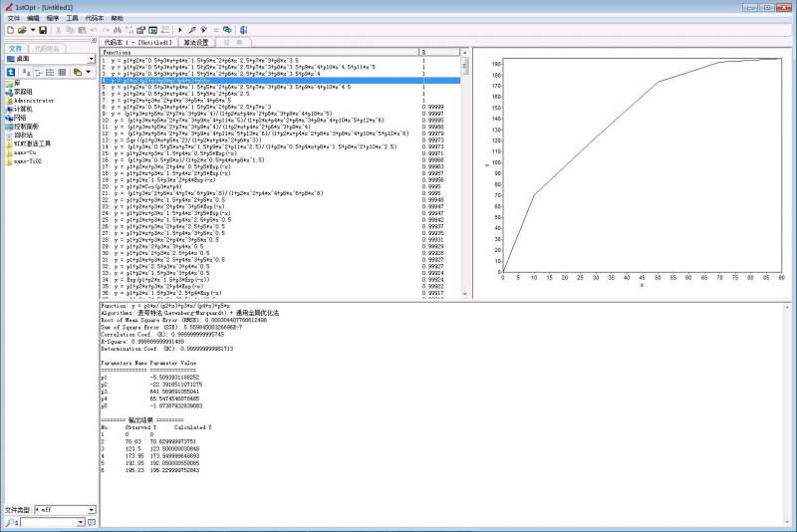The height and width of the screenshot is (532, 797).
Task: Open the 文件类型 filter dropdown
Action: click(x=92, y=508)
